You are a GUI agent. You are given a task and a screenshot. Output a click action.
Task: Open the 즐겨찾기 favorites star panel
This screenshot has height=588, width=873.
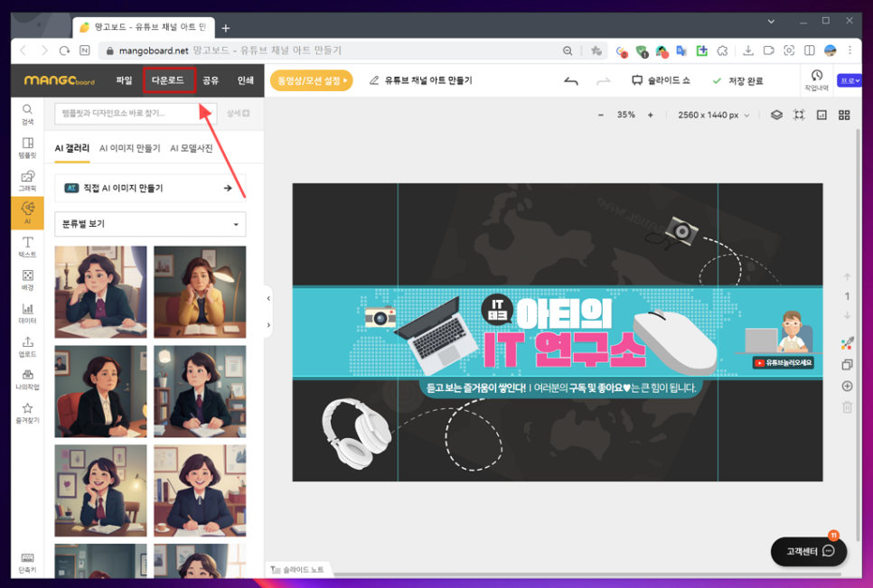coord(27,414)
